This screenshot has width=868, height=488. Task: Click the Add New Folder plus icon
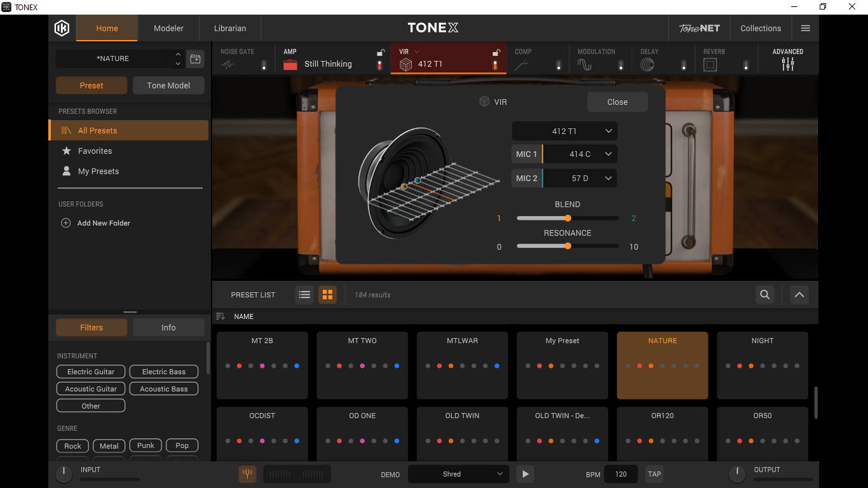click(65, 223)
